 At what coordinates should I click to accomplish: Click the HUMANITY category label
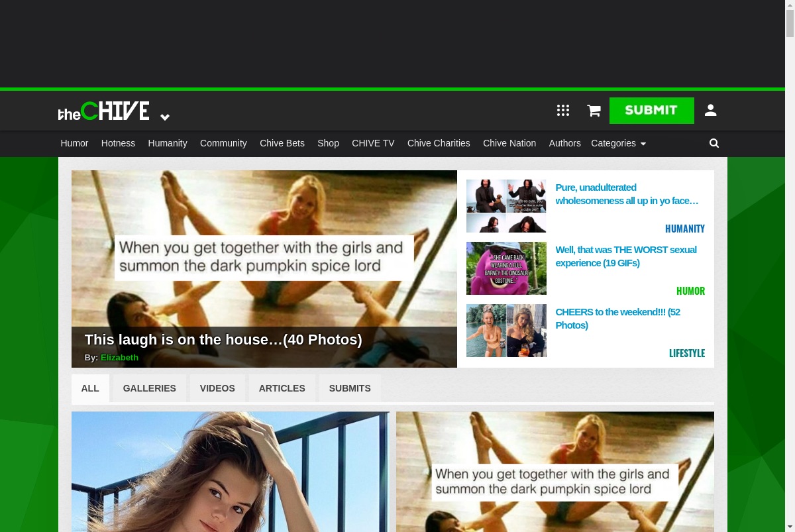685,229
